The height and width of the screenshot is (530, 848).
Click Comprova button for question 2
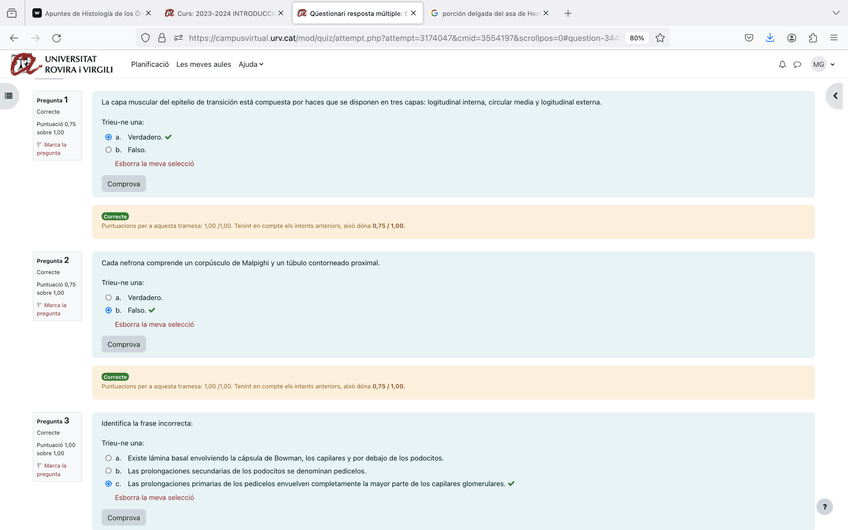point(124,344)
